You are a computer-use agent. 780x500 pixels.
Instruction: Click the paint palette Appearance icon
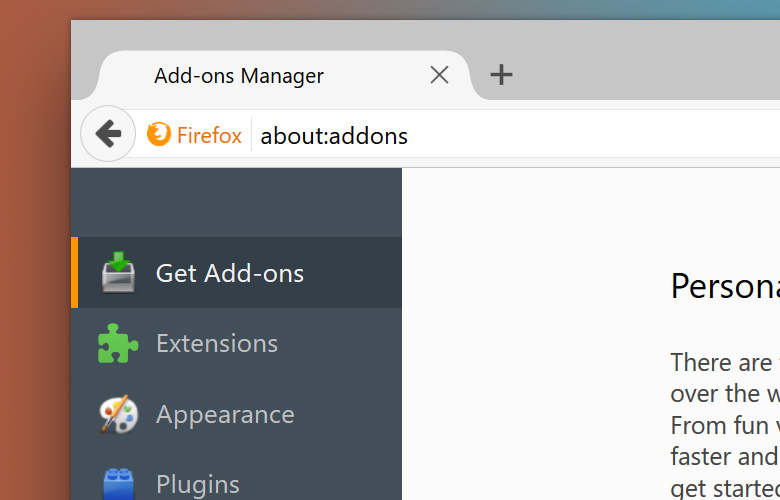point(118,414)
